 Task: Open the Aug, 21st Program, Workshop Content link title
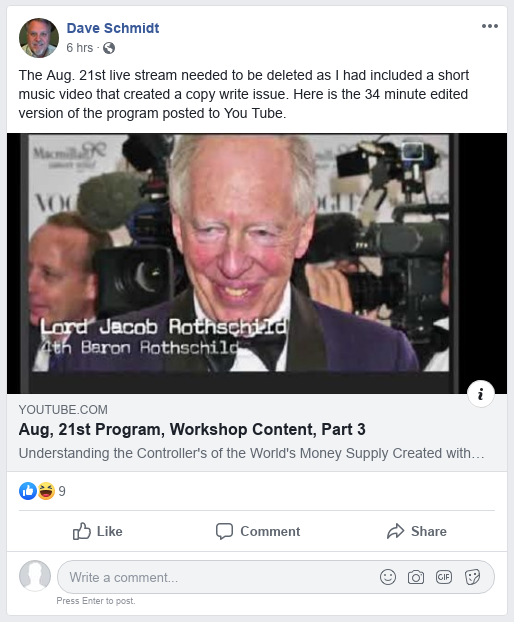pos(192,429)
